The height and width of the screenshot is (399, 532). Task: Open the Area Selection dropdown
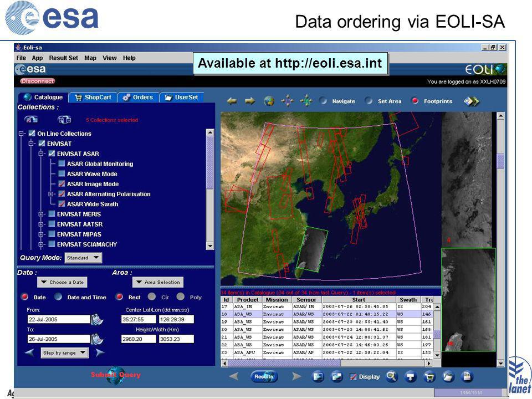click(158, 282)
